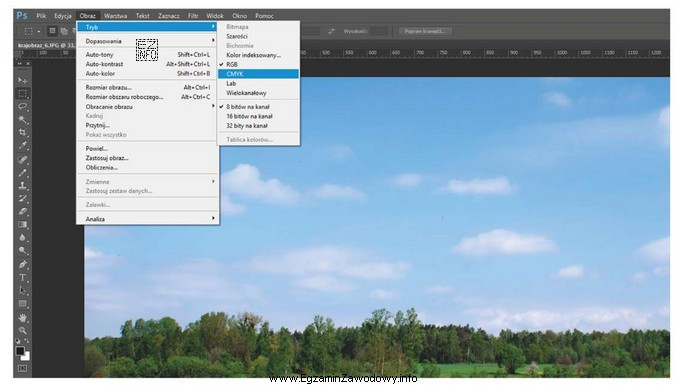Select the Pen tool
Viewport: 686px width, 387px height.
pos(23,265)
